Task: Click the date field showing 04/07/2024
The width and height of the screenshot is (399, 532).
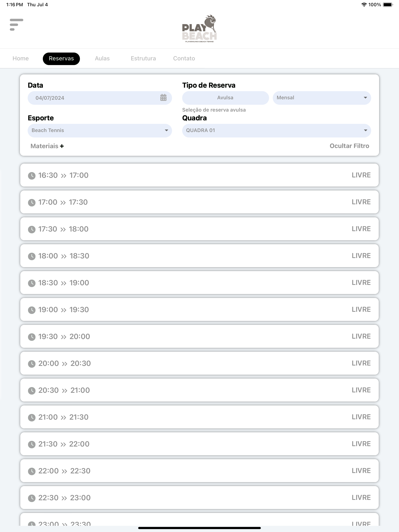Action: pyautogui.click(x=100, y=98)
